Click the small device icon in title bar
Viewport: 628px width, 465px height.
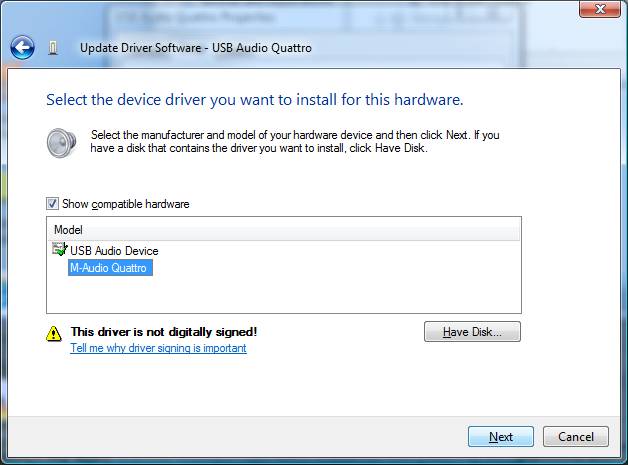[x=53, y=48]
